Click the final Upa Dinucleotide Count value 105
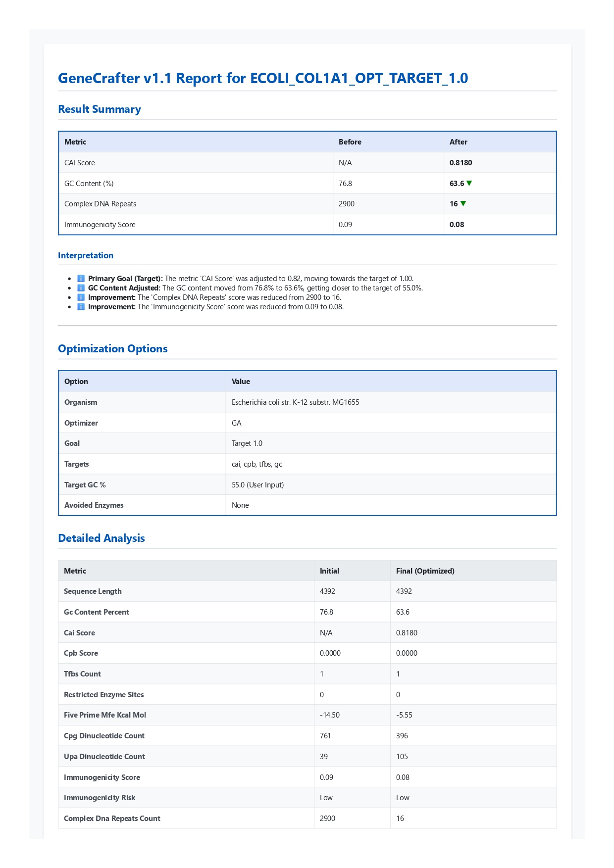Screen dimensions: 614x868 (x=402, y=757)
